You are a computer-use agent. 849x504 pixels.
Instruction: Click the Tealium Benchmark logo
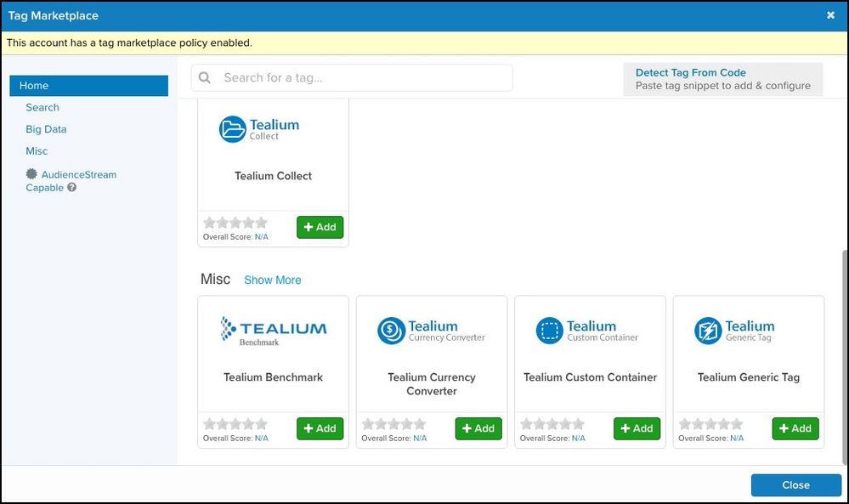273,331
